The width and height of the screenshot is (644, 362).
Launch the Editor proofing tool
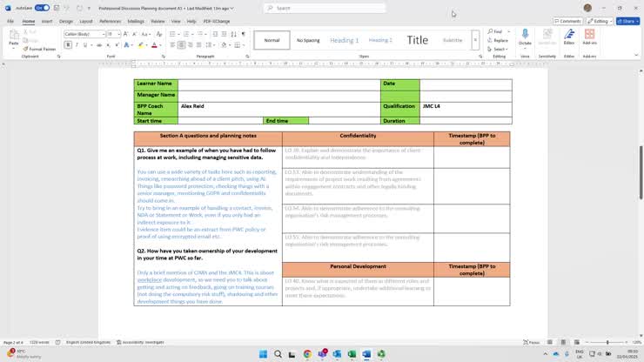click(569, 37)
